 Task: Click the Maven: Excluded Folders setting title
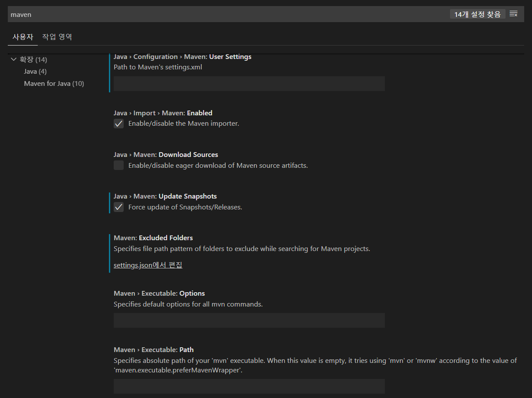pyautogui.click(x=153, y=238)
